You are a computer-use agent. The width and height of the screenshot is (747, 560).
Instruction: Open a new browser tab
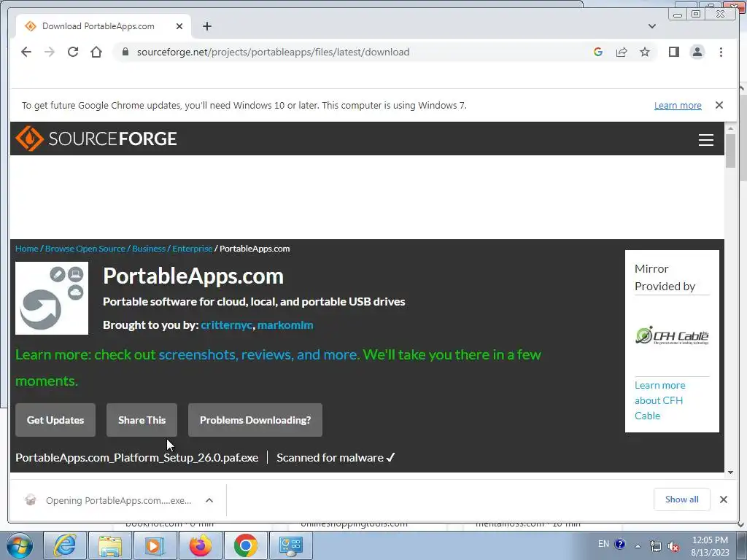point(206,26)
